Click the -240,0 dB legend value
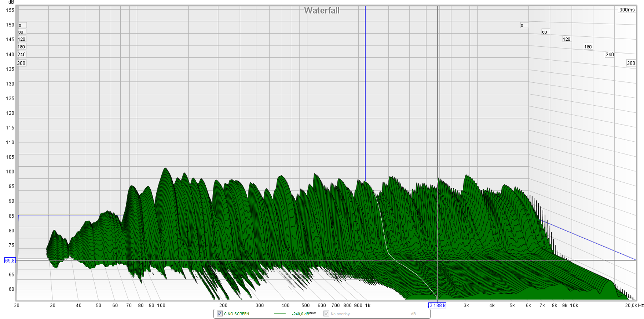This screenshot has width=644, height=319. pos(304,314)
